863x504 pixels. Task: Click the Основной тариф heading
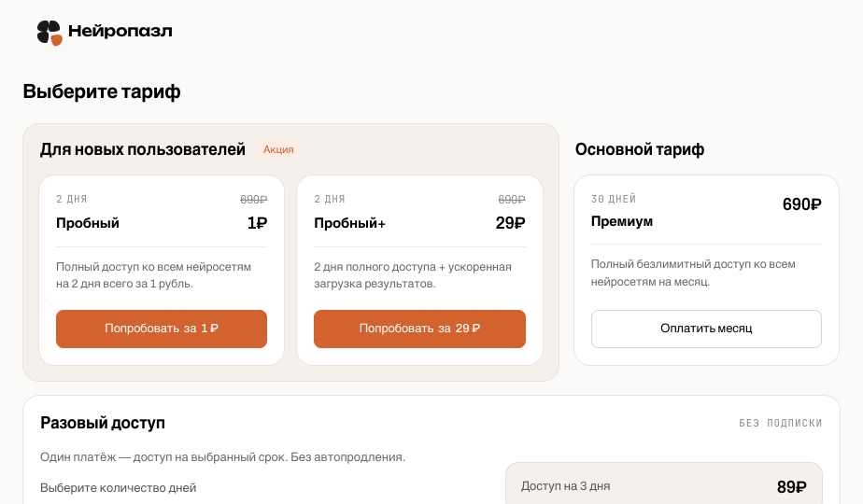(x=640, y=149)
